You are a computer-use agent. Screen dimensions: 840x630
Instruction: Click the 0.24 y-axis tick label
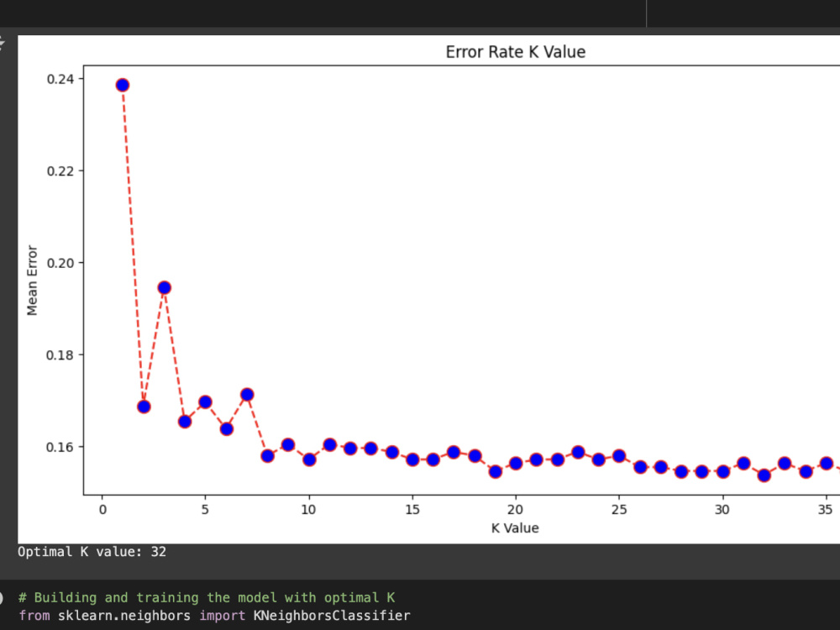click(60, 79)
